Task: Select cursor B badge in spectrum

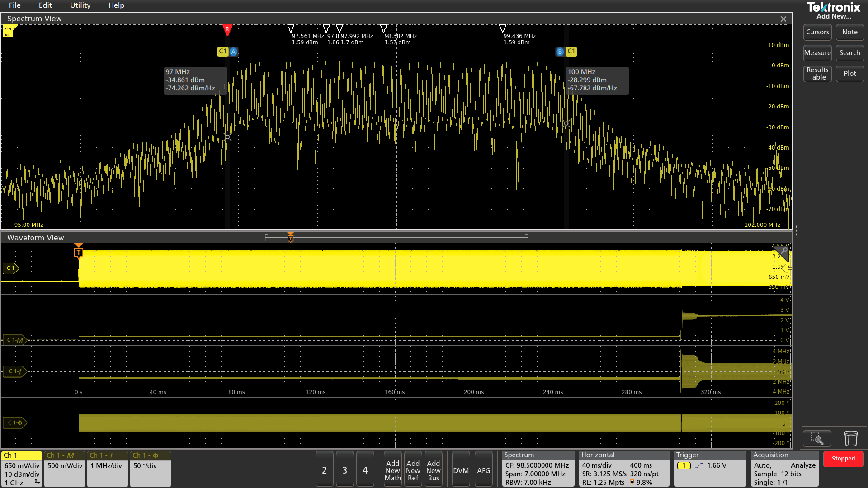Action: tap(560, 52)
